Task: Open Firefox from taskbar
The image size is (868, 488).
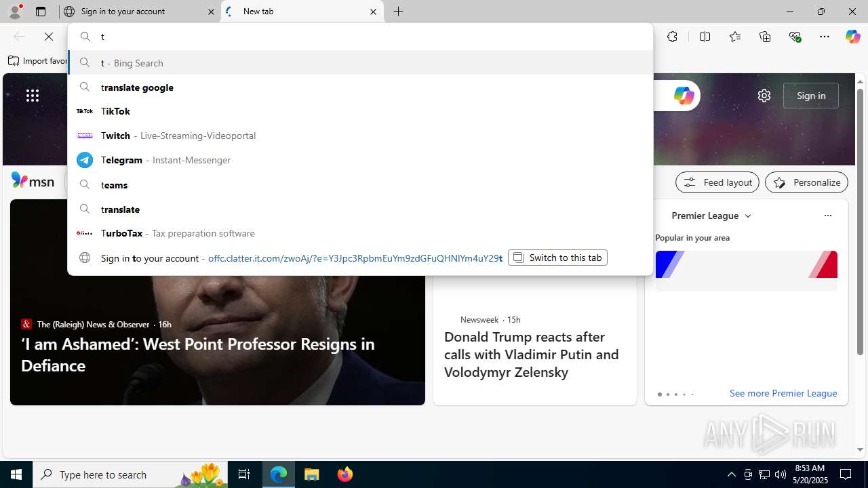Action: pyautogui.click(x=344, y=474)
